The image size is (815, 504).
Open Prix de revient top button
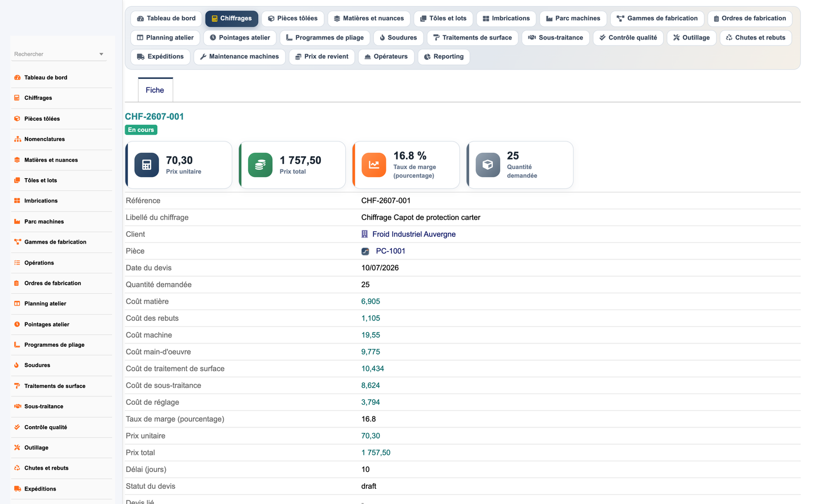tap(322, 57)
